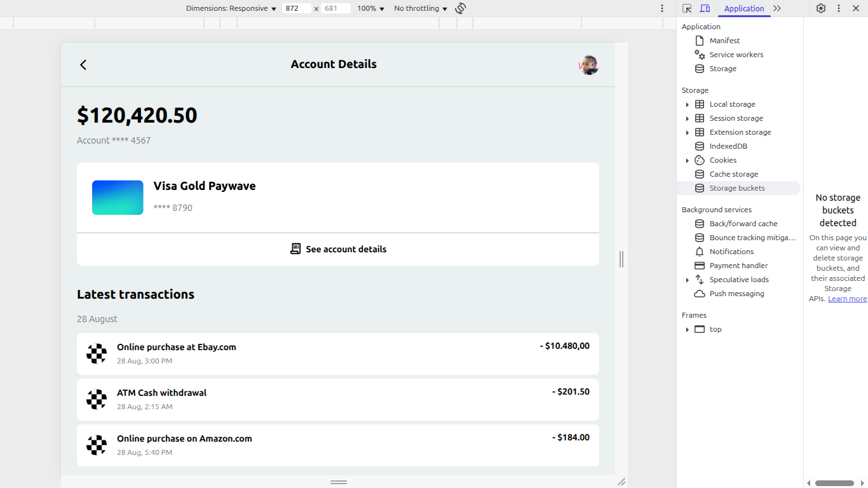The height and width of the screenshot is (488, 868).
Task: Show more DevTools tabs chevron
Action: point(777,8)
